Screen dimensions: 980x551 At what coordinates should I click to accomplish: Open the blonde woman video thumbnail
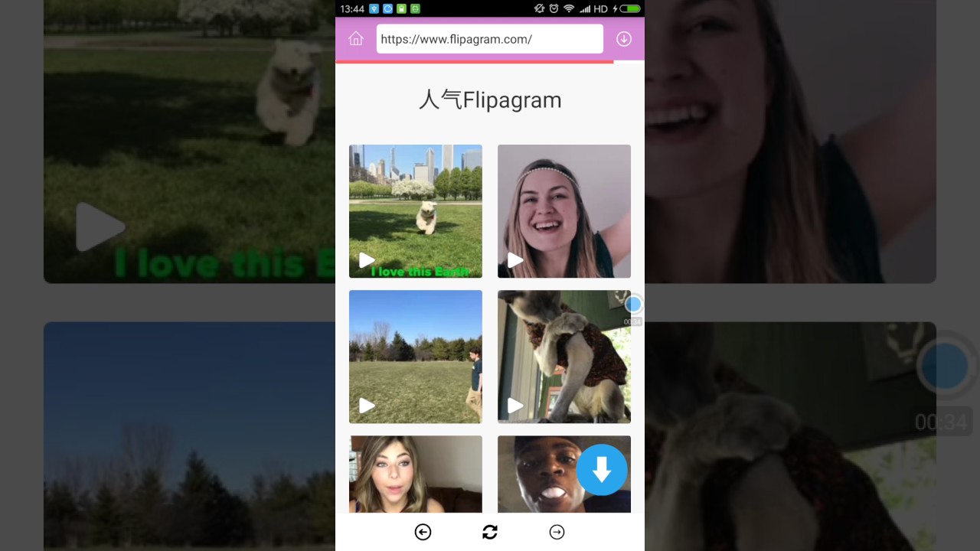click(x=416, y=474)
